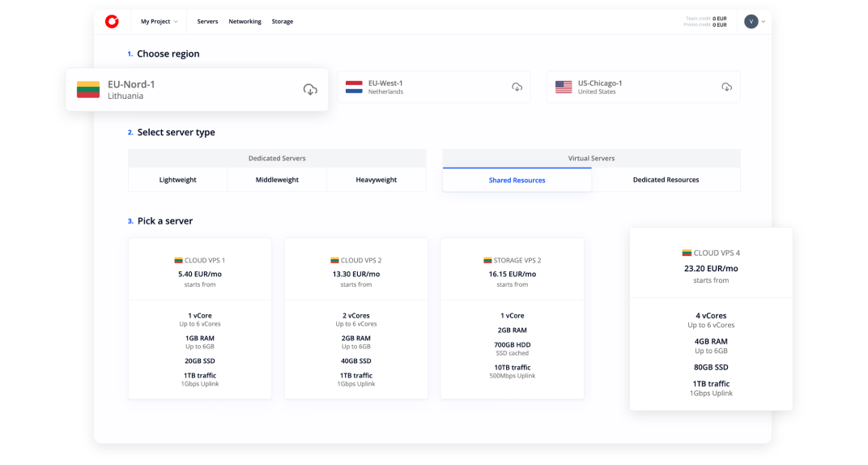Open the Servers menu item
This screenshot has width=868, height=465.
point(207,22)
